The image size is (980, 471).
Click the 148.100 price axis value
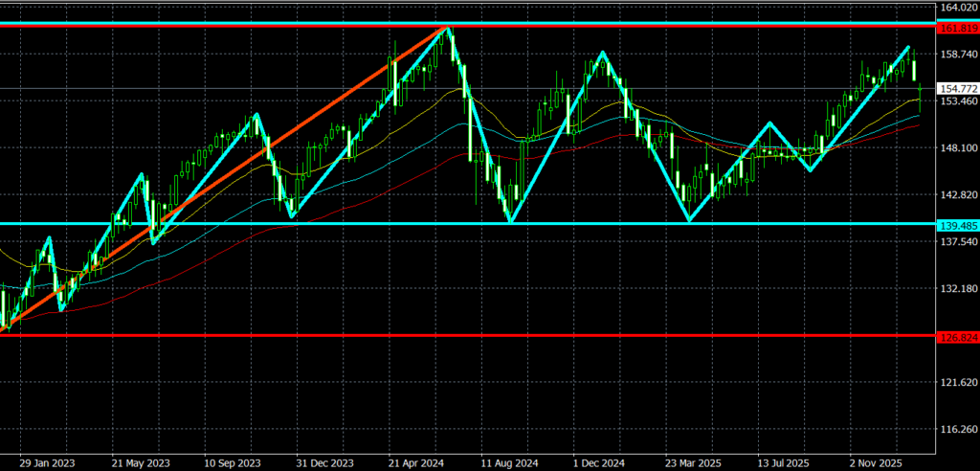pos(958,148)
